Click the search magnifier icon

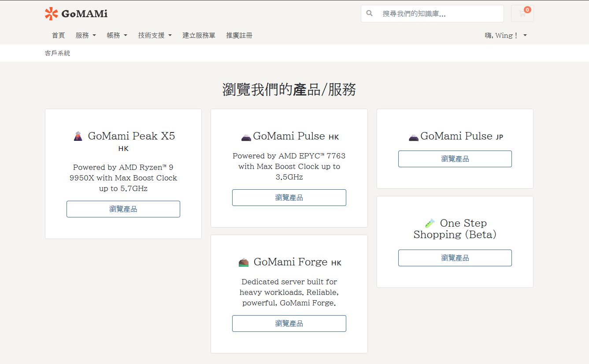(x=370, y=14)
